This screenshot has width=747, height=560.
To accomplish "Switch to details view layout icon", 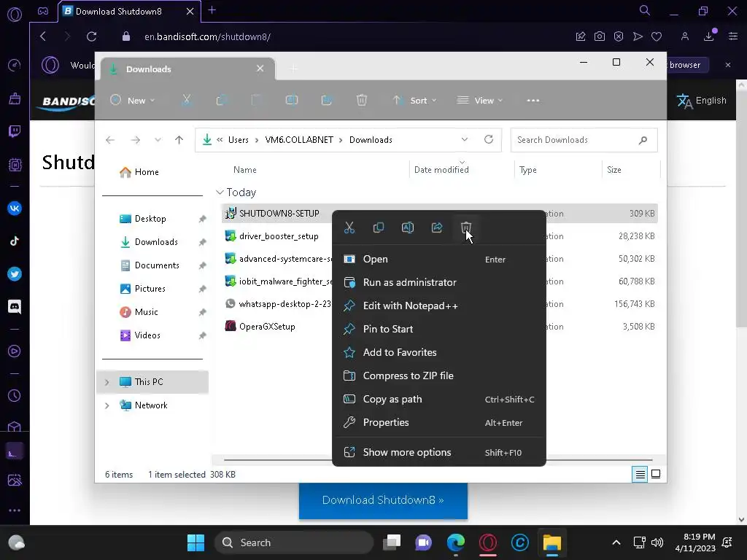I will 640,474.
